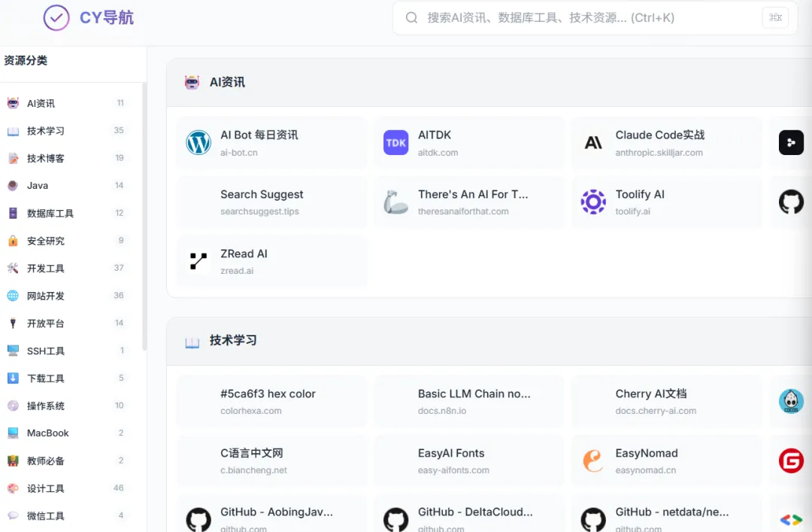This screenshot has width=812, height=532.
Task: Focus the 搜索AI资讯 search input field
Action: (x=595, y=17)
